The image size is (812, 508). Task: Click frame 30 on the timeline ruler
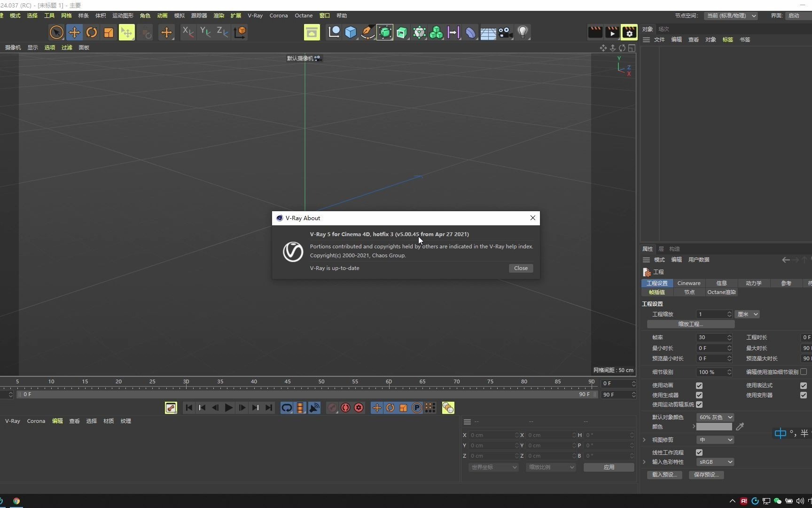click(186, 382)
